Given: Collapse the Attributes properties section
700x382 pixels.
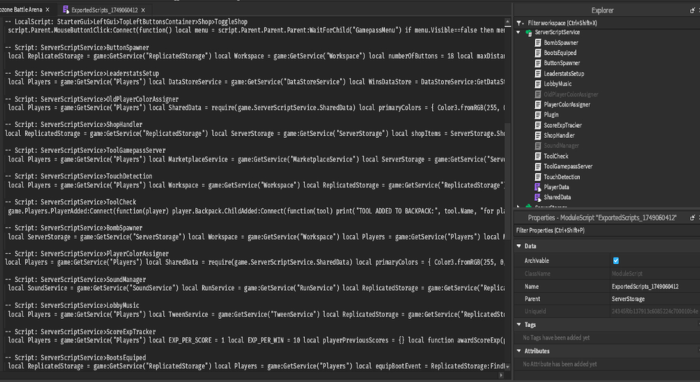Looking at the screenshot, I should point(519,351).
